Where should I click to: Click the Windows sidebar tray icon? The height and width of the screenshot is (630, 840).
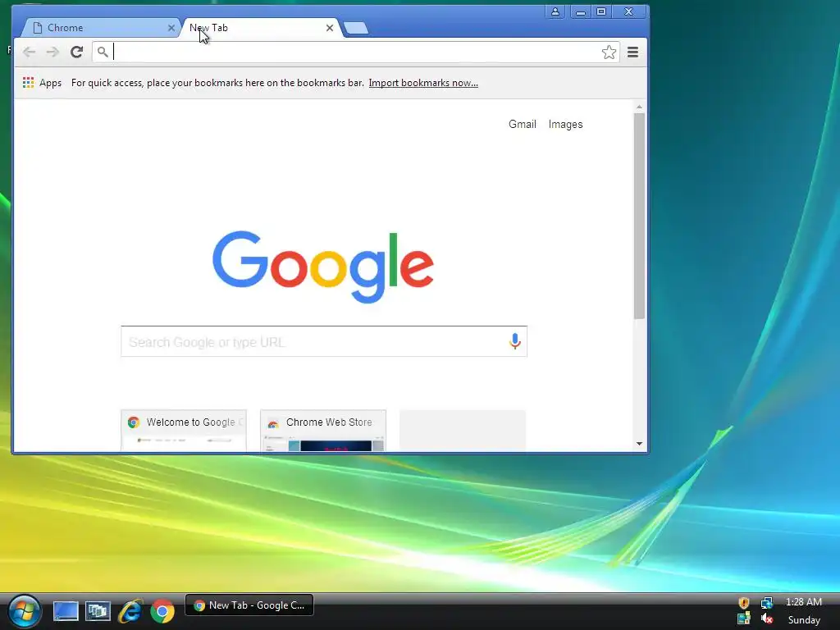(x=743, y=619)
